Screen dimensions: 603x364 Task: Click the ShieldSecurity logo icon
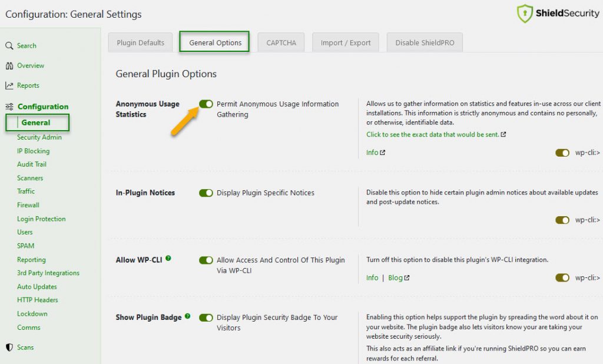(x=525, y=14)
